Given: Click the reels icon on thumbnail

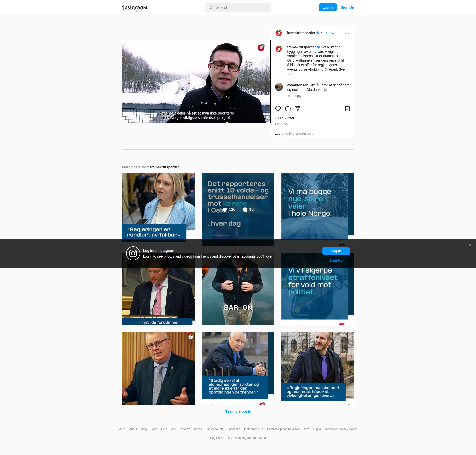Looking at the screenshot, I should click(x=191, y=337).
